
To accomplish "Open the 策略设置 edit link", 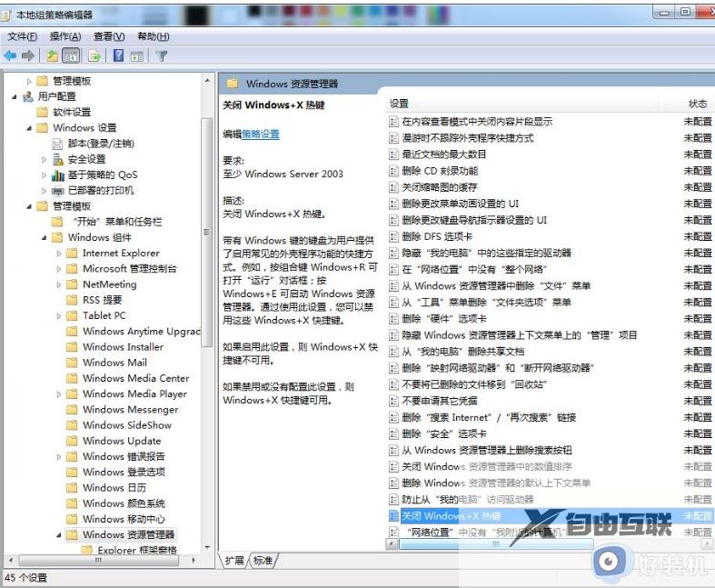I will [261, 135].
